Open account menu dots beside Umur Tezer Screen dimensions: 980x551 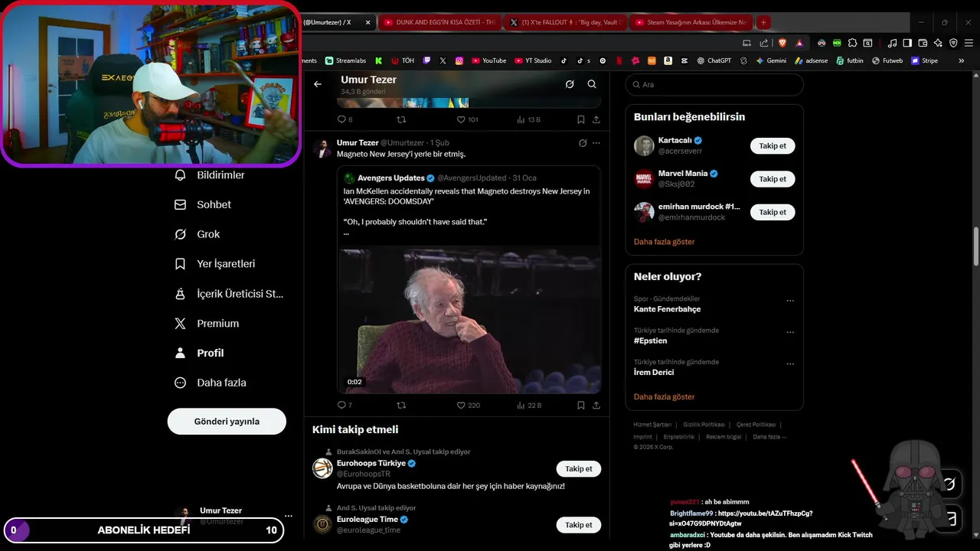pos(289,516)
